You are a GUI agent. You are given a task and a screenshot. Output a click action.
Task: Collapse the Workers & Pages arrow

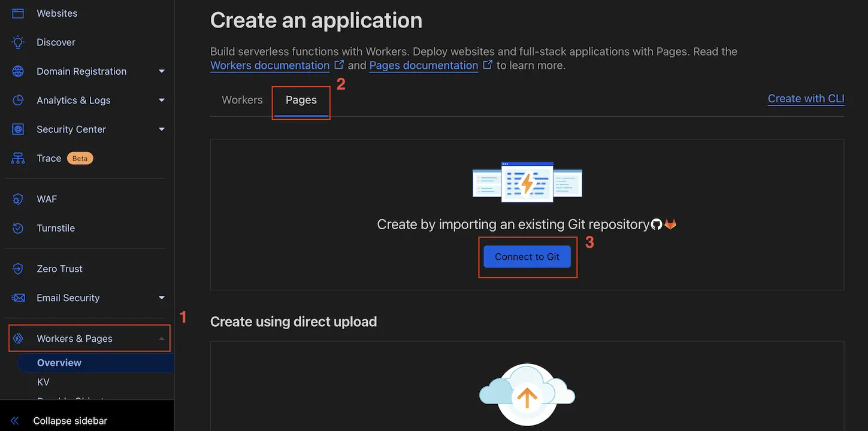(162, 339)
